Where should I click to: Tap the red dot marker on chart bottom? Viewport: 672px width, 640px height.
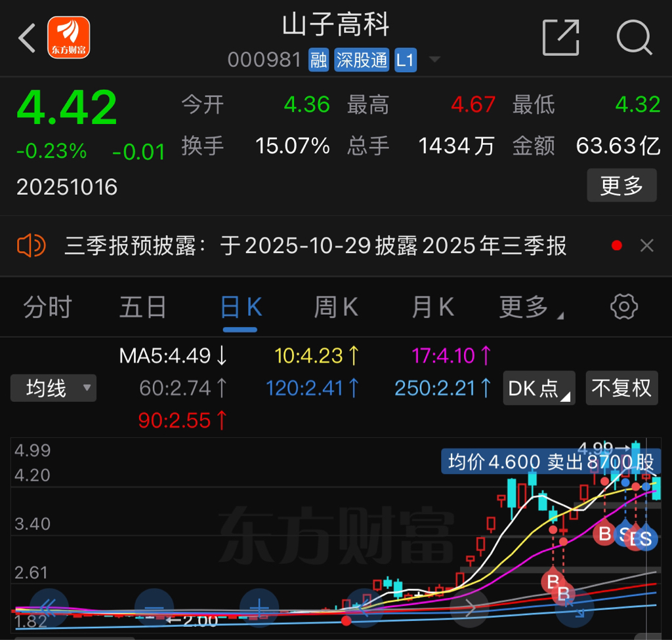(346, 621)
